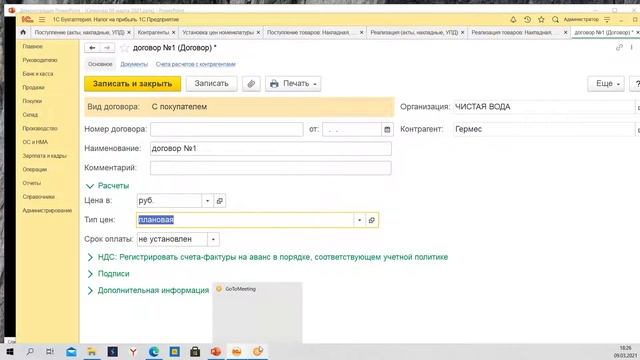Open Windows Start menu

10,351
